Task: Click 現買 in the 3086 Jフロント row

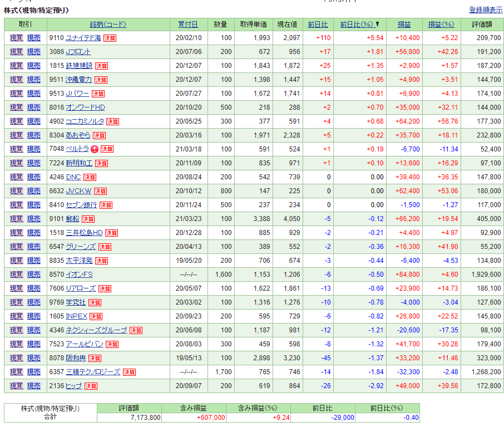Action: [x=16, y=52]
